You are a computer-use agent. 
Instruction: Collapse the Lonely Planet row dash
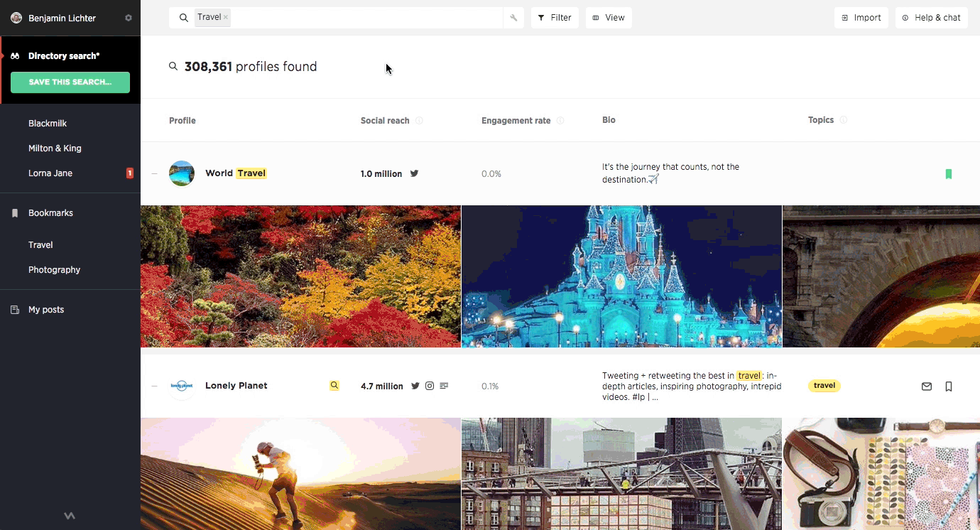pyautogui.click(x=154, y=386)
